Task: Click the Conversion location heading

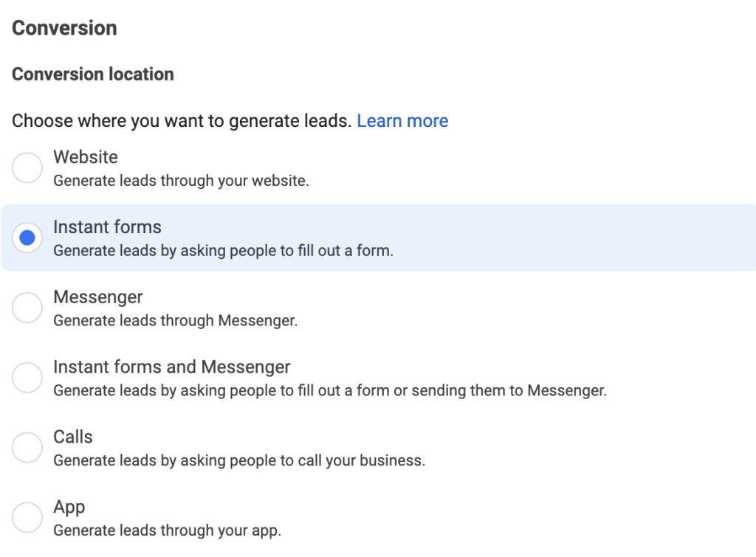Action: 92,75
